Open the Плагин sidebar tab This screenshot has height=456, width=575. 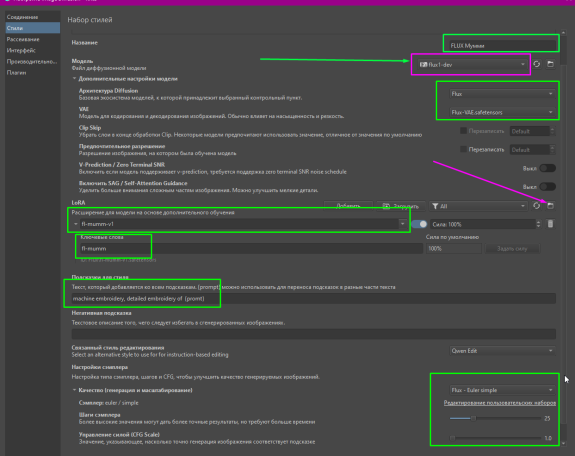tap(17, 73)
